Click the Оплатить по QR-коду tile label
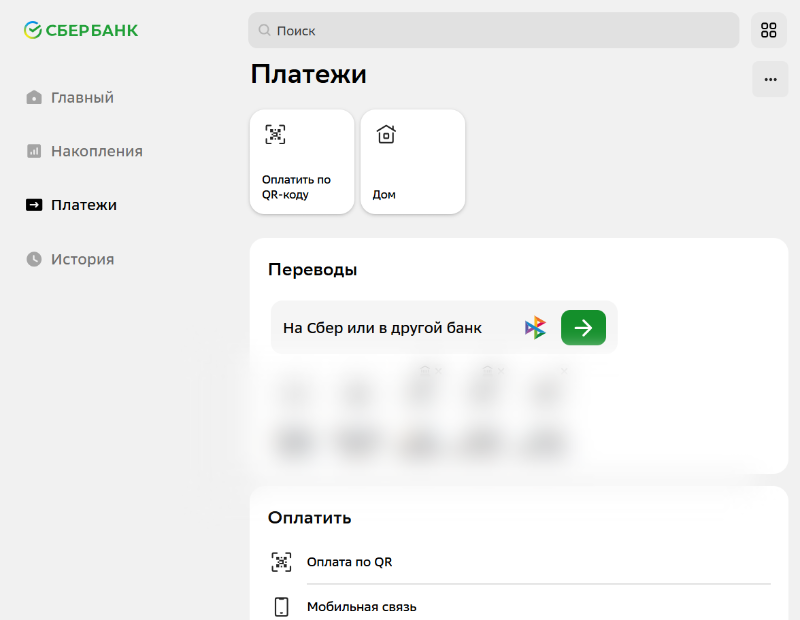The width and height of the screenshot is (800, 620). click(296, 187)
